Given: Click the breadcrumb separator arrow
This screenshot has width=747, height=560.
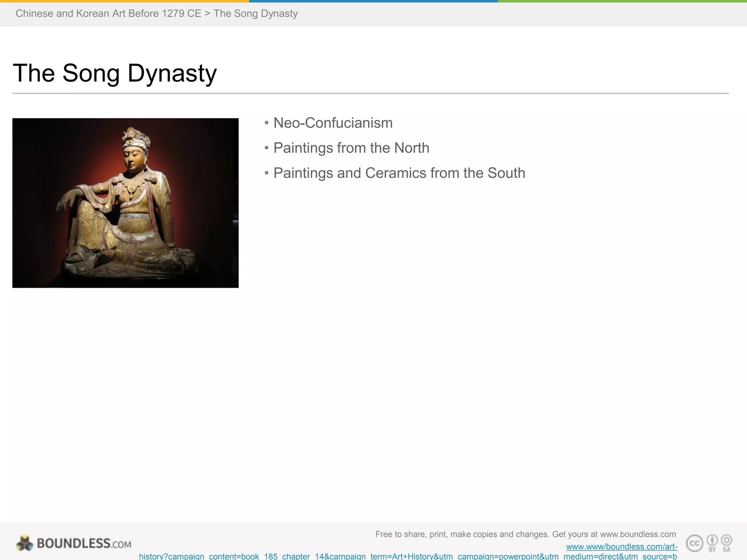Looking at the screenshot, I should (x=207, y=13).
